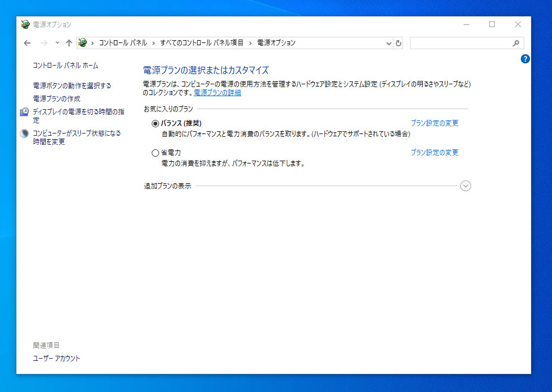552x392 pixels.
Task: Open the 電源プランの詳細 hyperlink
Action: 217,93
